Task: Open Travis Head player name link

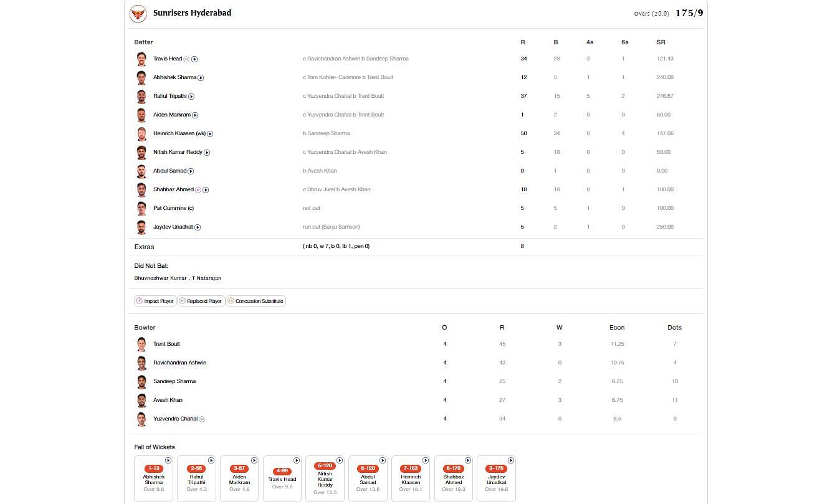Action: tap(168, 59)
